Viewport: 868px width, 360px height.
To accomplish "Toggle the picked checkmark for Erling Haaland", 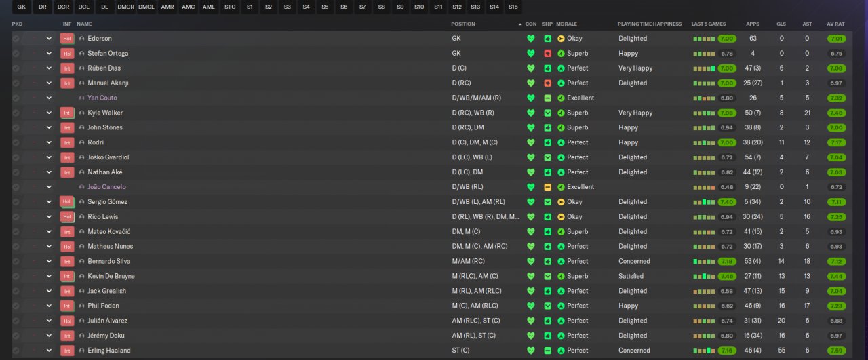I will coord(16,351).
